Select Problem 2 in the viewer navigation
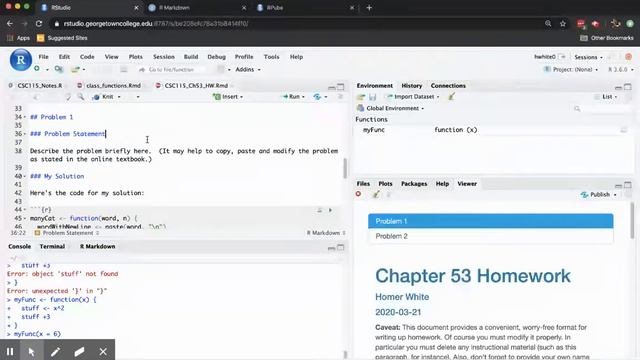The image size is (640, 360). pos(491,236)
